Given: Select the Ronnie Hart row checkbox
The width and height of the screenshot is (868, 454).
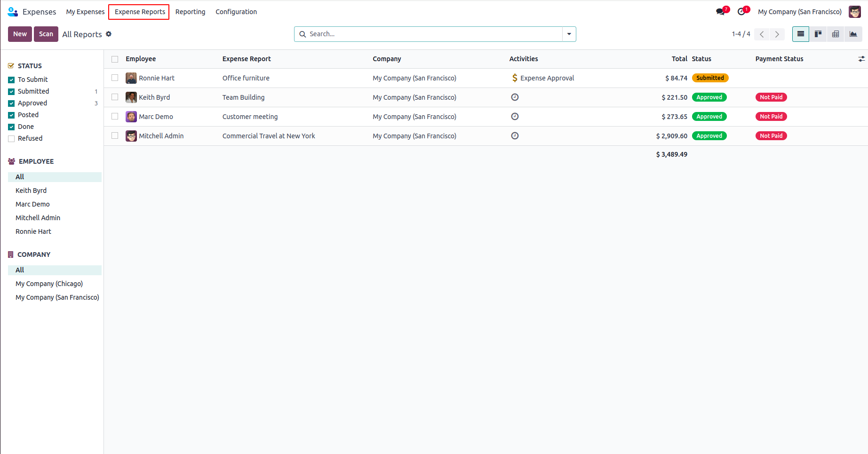Looking at the screenshot, I should (x=115, y=78).
